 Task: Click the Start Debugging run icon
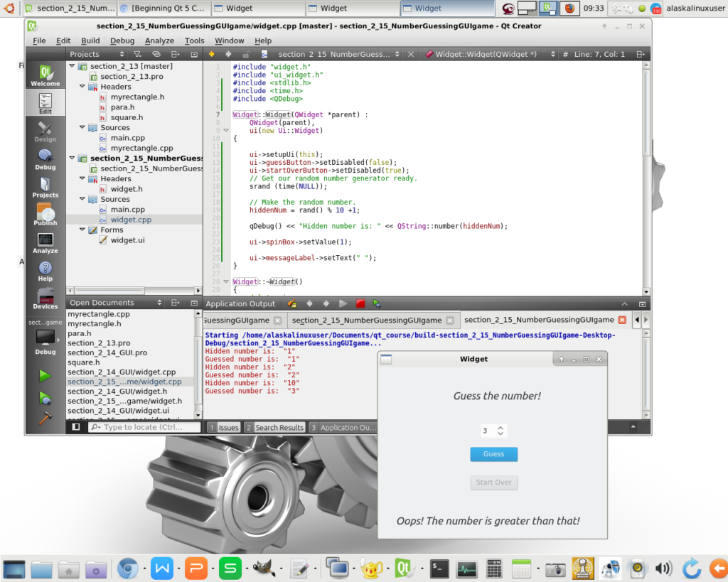45,397
